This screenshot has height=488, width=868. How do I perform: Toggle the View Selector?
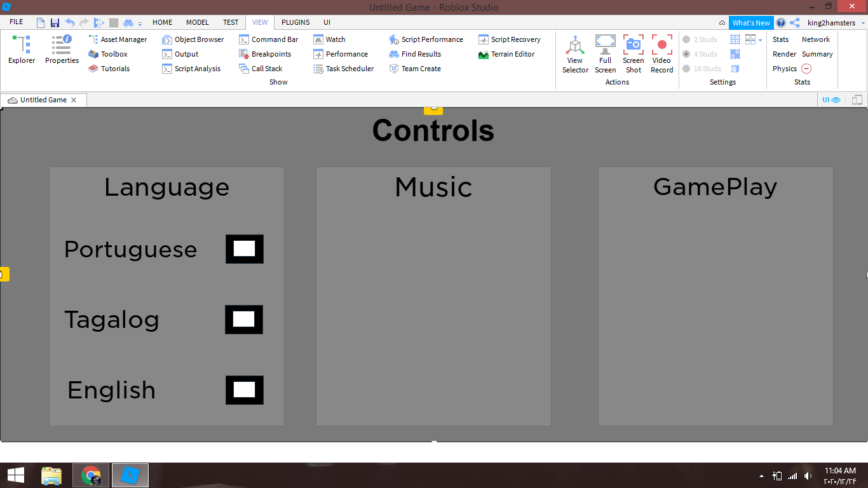(575, 54)
